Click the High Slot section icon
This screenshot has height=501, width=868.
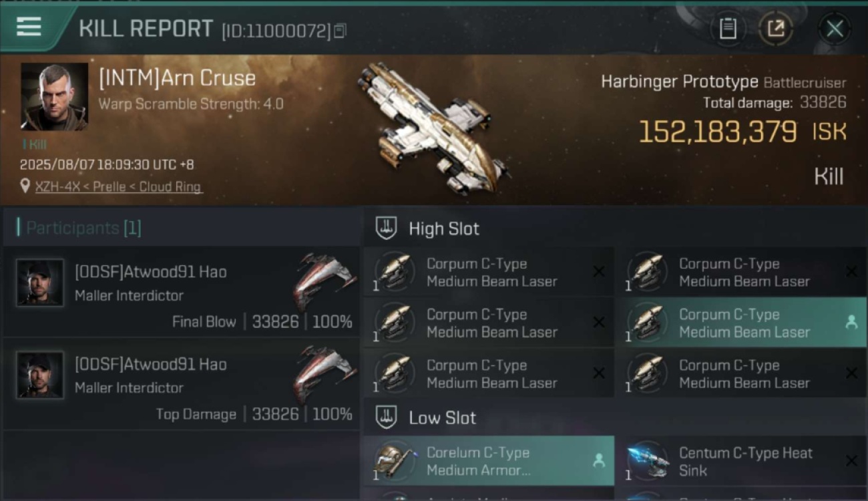(x=387, y=228)
